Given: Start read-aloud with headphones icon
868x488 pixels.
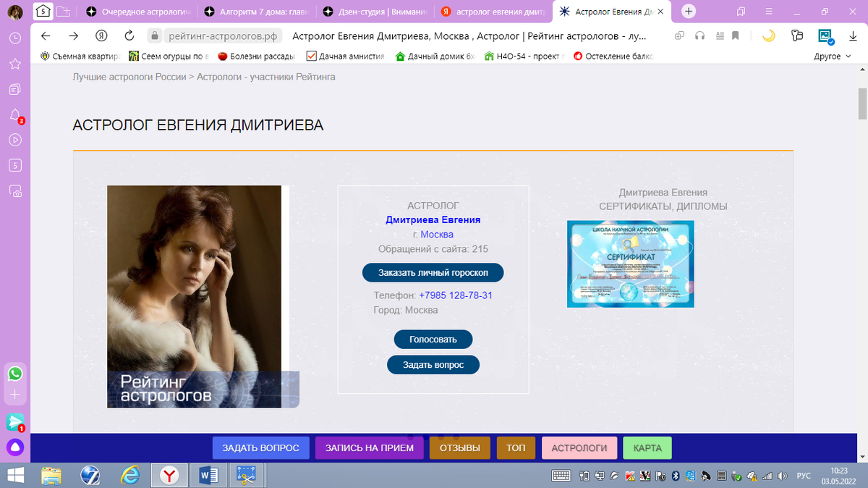Looking at the screenshot, I should point(699,34).
